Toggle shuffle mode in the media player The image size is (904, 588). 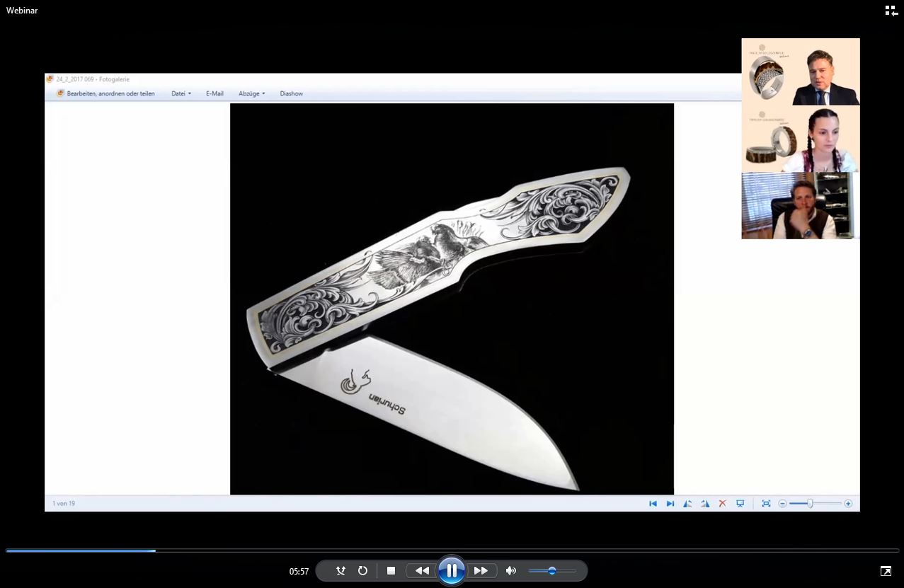pos(341,570)
